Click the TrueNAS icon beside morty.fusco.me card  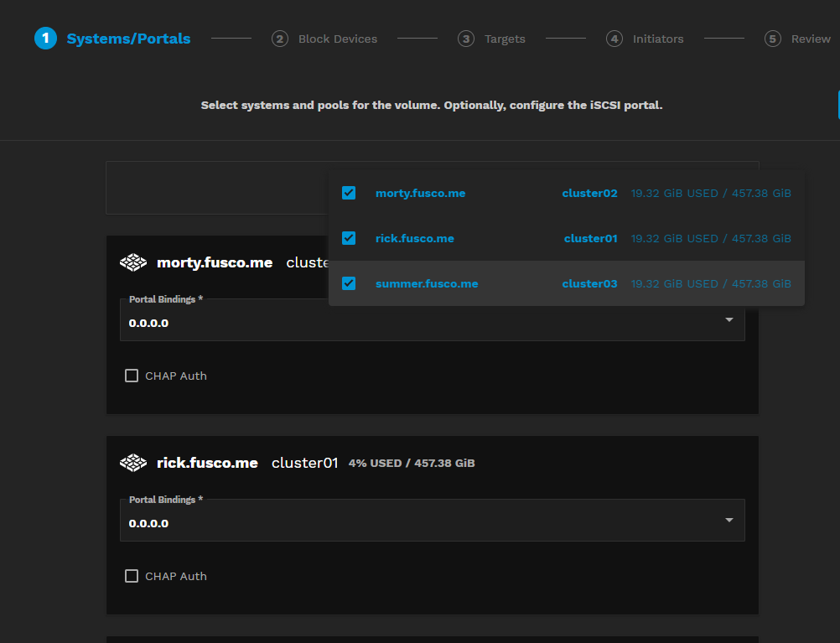point(132,262)
